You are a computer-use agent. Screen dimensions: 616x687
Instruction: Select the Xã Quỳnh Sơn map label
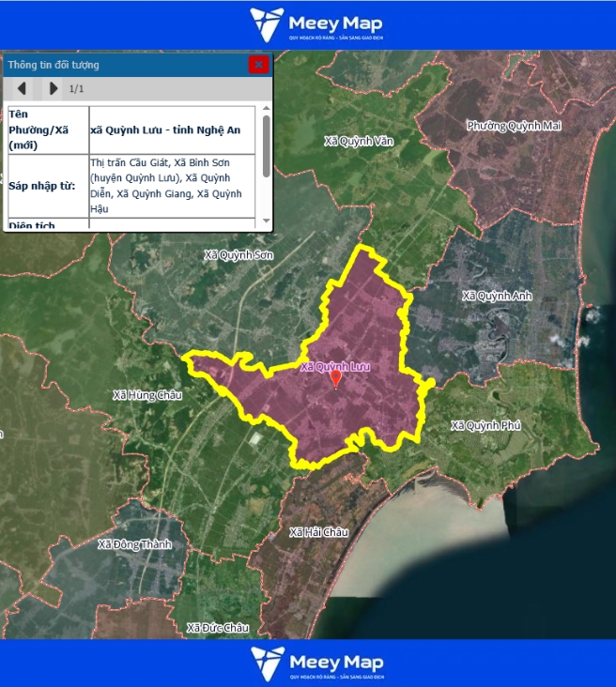click(239, 254)
